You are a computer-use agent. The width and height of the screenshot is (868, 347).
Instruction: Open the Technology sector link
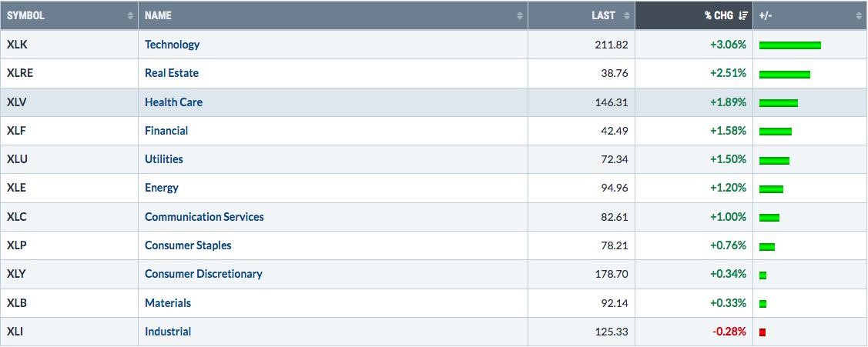point(173,45)
